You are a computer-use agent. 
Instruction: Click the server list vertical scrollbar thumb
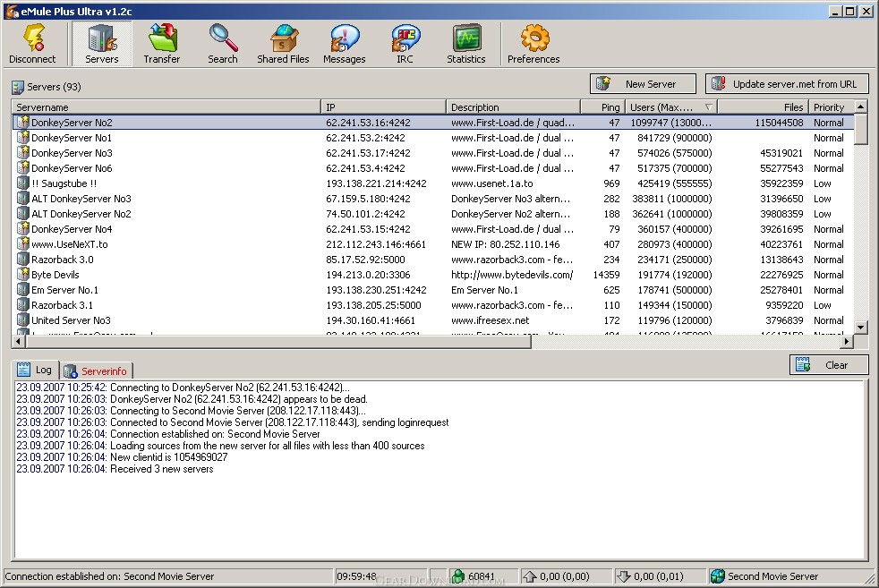point(860,128)
